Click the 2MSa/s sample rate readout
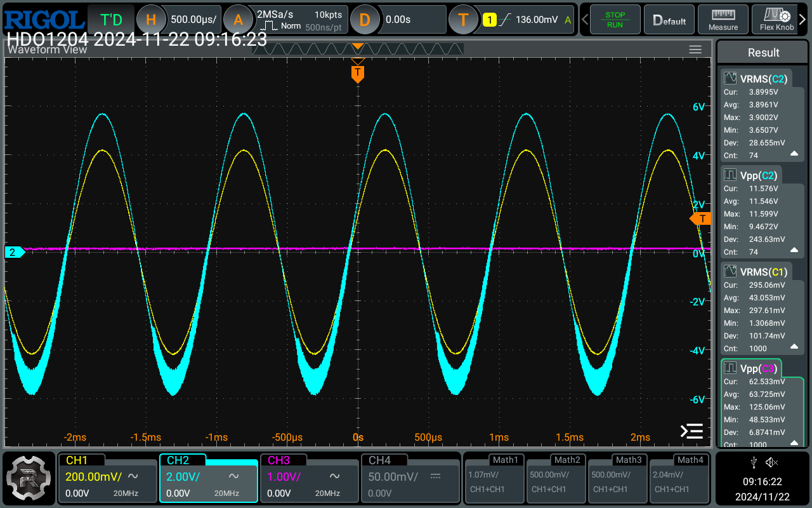 click(275, 14)
